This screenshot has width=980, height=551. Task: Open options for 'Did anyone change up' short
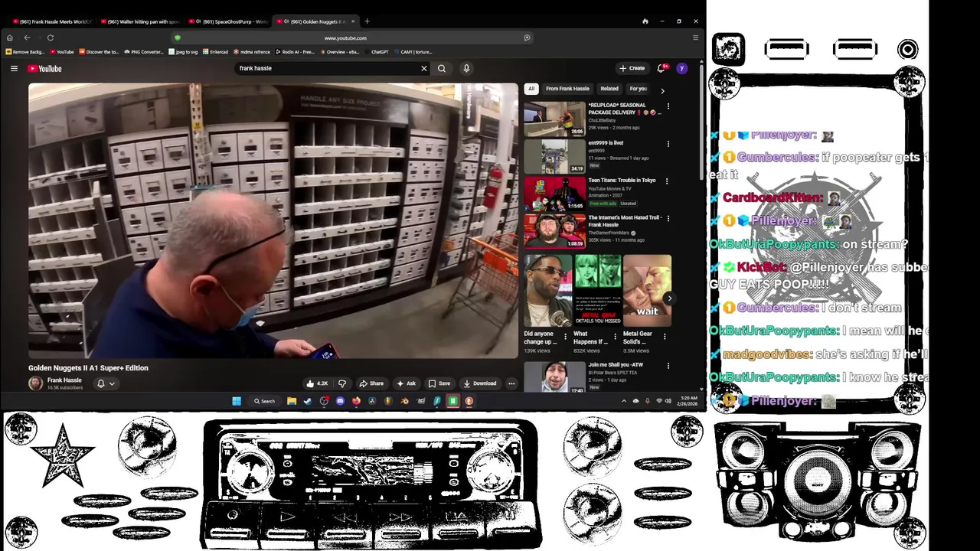point(565,336)
